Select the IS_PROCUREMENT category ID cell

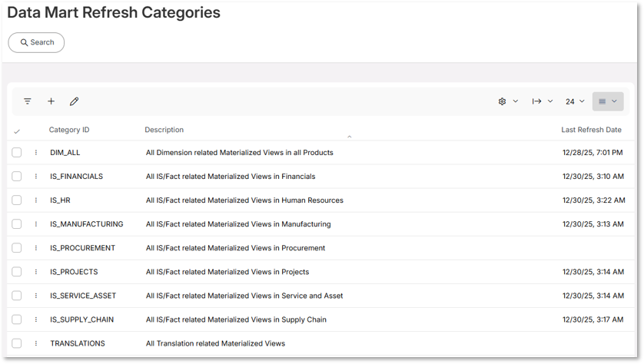point(82,248)
